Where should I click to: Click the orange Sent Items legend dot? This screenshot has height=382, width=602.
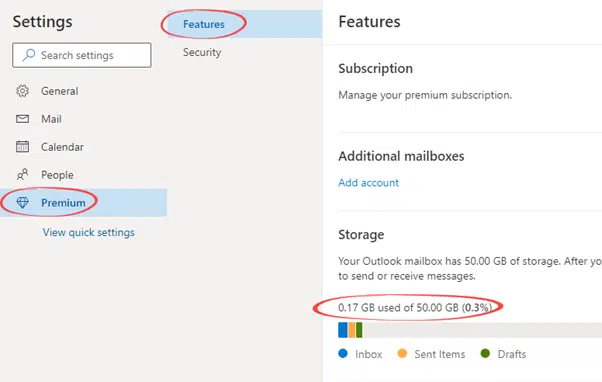click(402, 353)
